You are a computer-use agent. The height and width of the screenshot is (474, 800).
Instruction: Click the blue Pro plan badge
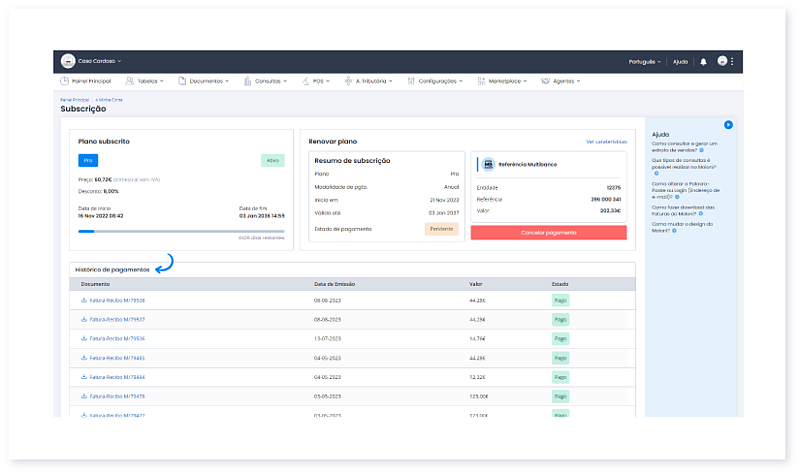[x=88, y=161]
